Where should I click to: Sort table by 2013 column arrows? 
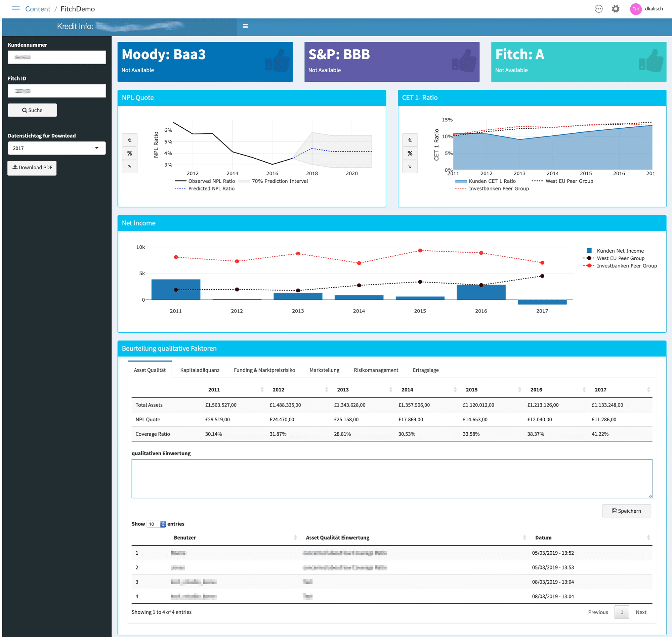coord(390,389)
